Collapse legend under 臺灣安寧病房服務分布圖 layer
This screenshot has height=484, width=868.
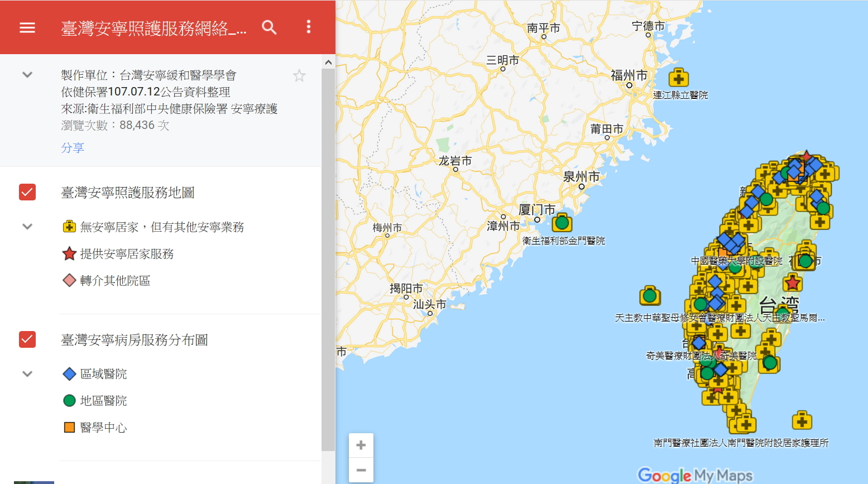(27, 374)
